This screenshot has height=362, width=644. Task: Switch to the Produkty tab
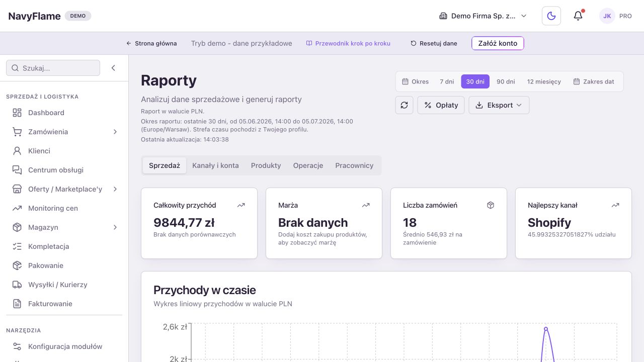click(266, 165)
